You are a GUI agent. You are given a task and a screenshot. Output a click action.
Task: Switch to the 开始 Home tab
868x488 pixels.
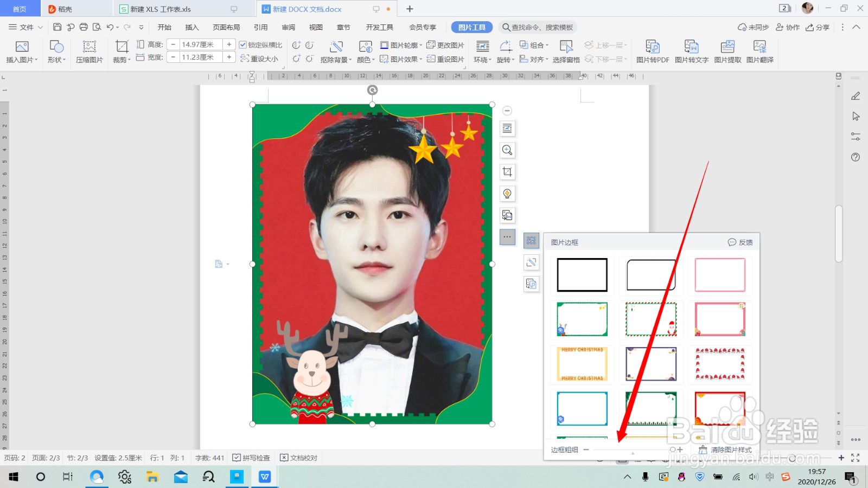[164, 27]
